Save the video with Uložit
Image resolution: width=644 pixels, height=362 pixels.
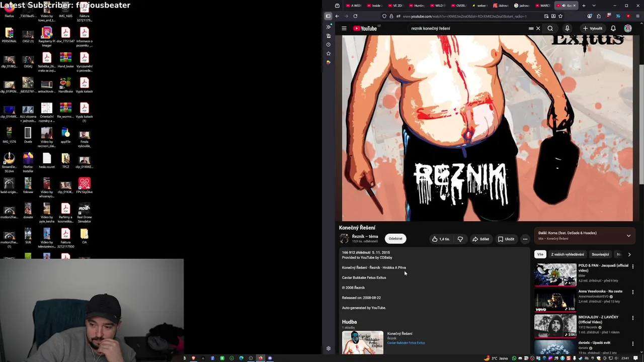point(506,239)
